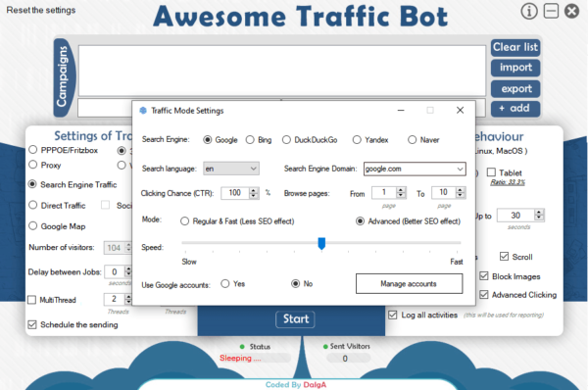Open the Search language dropdown
Image resolution: width=588 pixels, height=390 pixels.
click(x=231, y=169)
